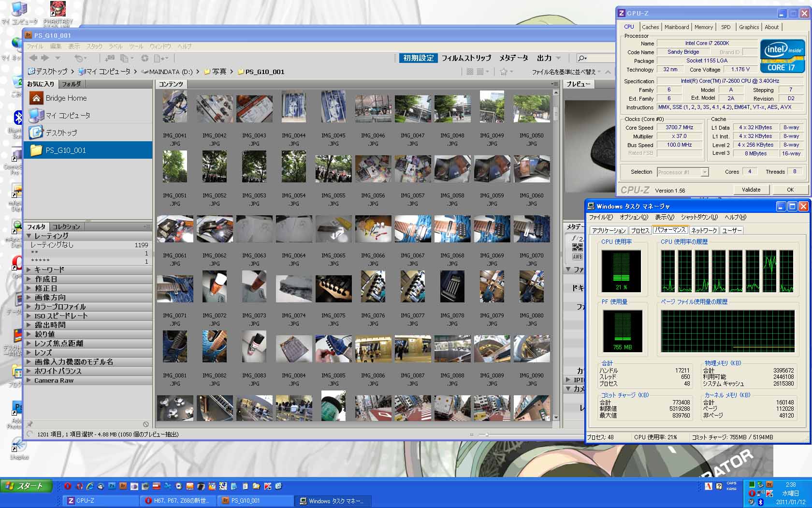Click the star rating filter icon

point(504,72)
